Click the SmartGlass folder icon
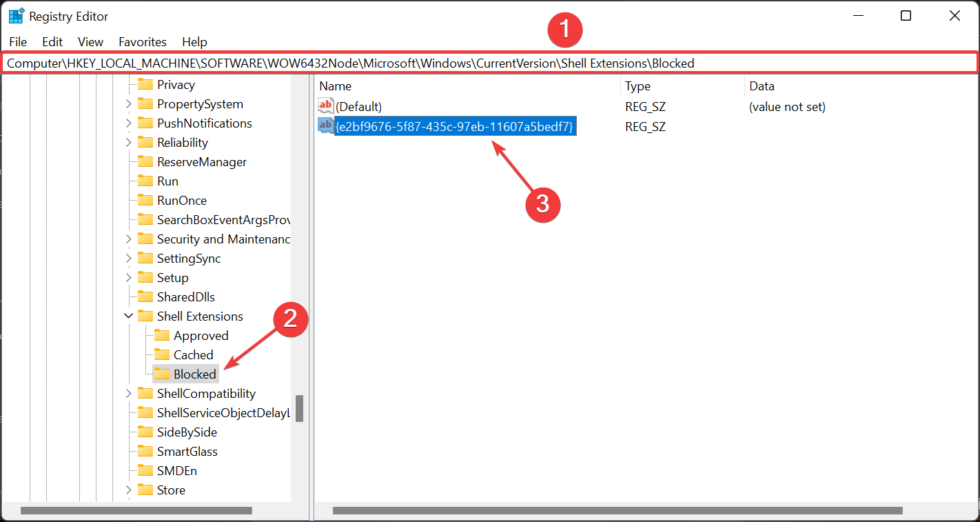Screen dimensions: 980x522 [x=145, y=452]
